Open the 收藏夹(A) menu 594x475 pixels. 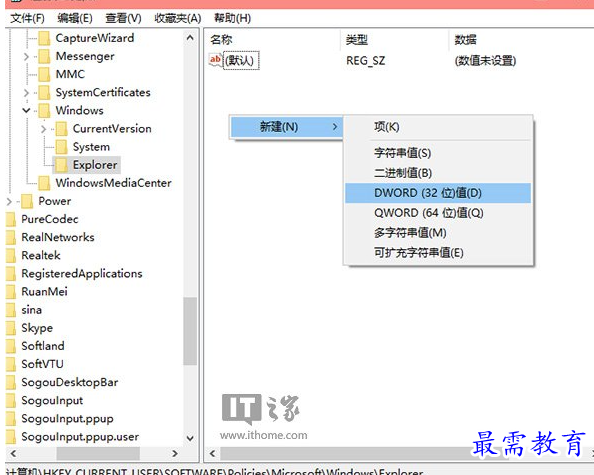point(178,18)
